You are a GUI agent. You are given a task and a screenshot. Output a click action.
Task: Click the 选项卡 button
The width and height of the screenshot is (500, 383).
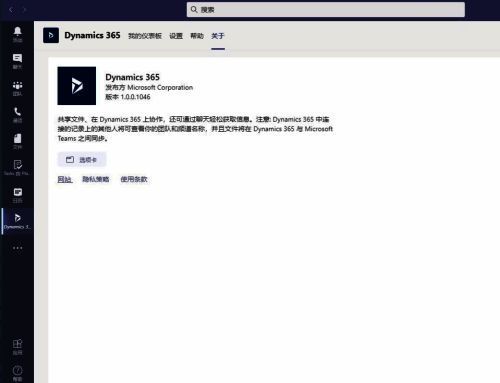point(82,160)
